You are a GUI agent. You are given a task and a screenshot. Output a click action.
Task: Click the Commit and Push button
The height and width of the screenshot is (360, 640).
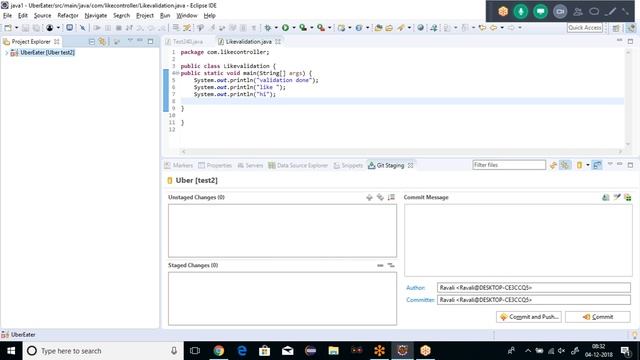pos(529,317)
